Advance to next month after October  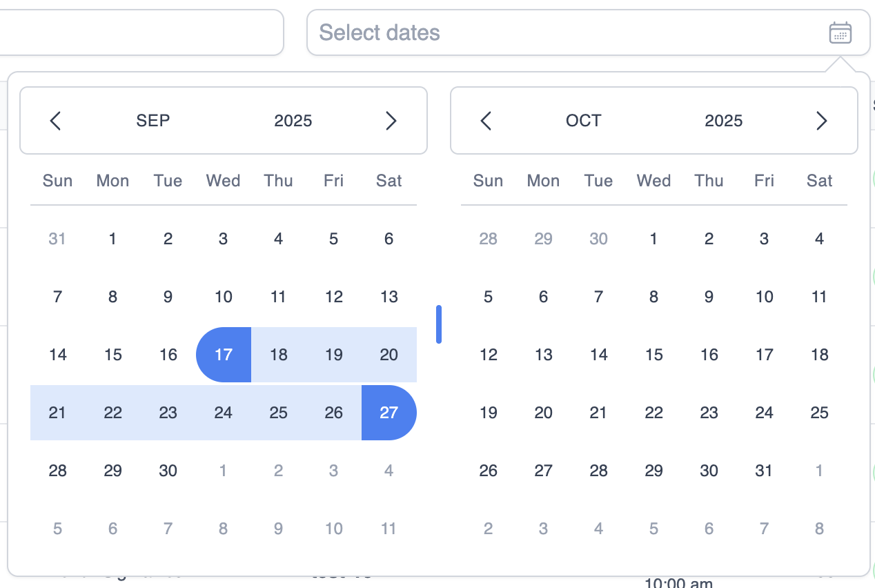pos(821,121)
